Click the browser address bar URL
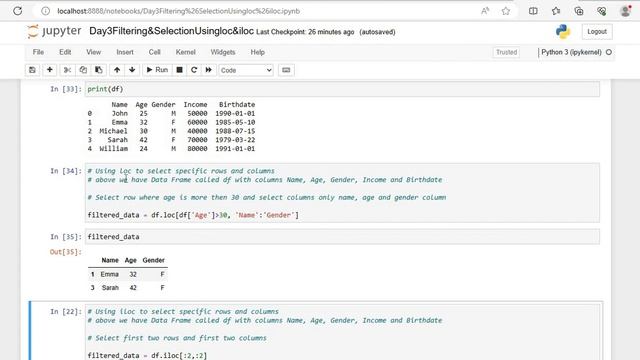This screenshot has height=360, width=640. [178, 11]
